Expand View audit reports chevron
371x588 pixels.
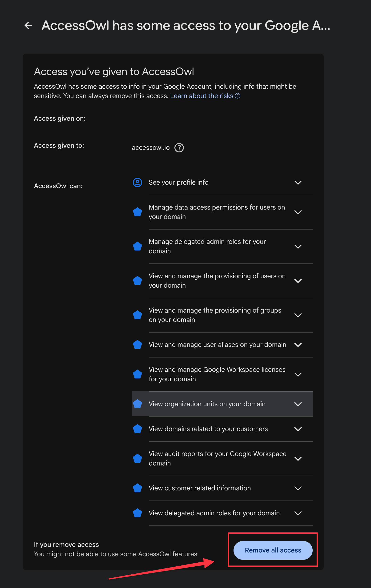[x=298, y=459]
